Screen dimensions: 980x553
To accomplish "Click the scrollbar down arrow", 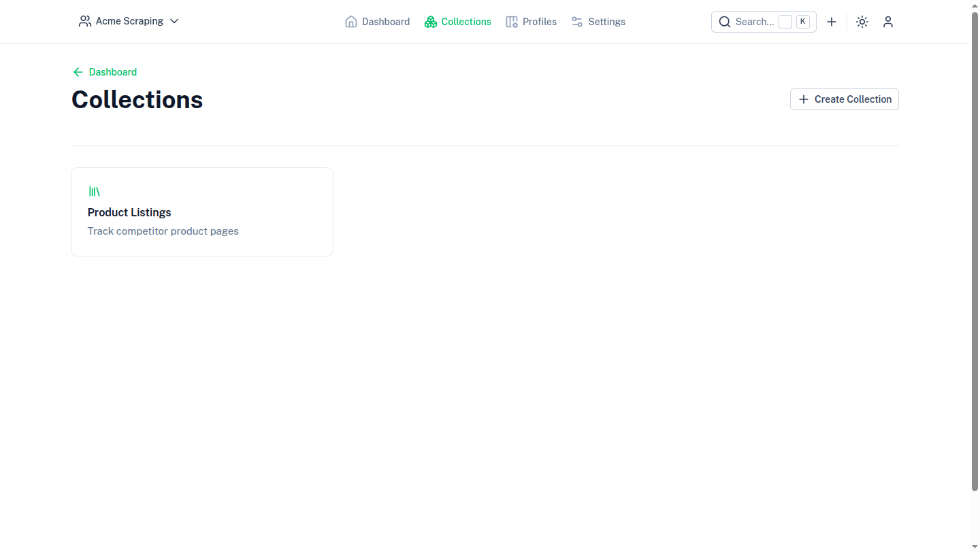I will [975, 547].
